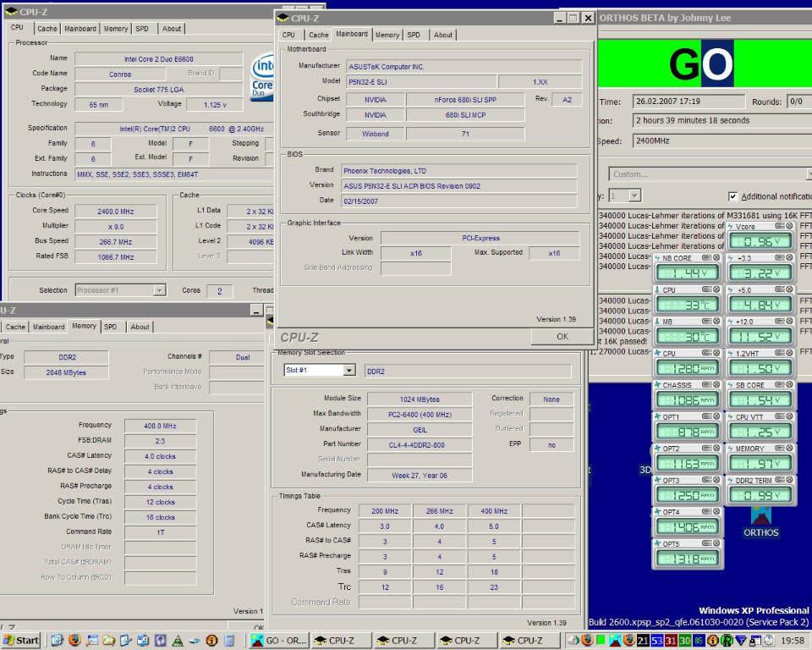Click the ORTHOS Time field with 26.02.2007 17:19

689,101
